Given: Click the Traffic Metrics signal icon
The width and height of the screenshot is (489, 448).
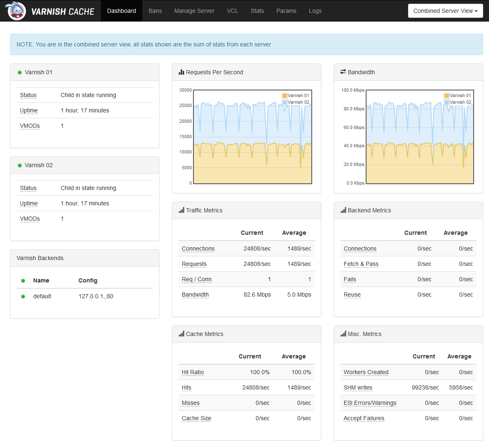Looking at the screenshot, I should 181,210.
